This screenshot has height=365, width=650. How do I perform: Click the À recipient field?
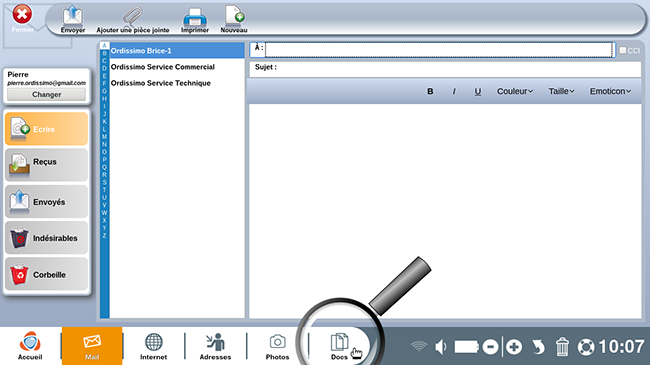pyautogui.click(x=439, y=50)
